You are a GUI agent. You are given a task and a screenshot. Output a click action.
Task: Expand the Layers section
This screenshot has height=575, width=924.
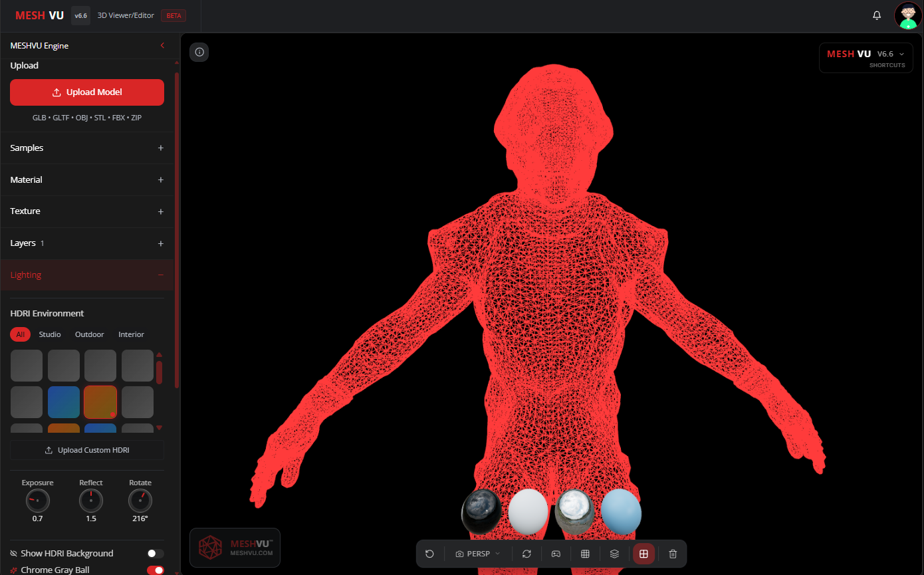click(87, 243)
